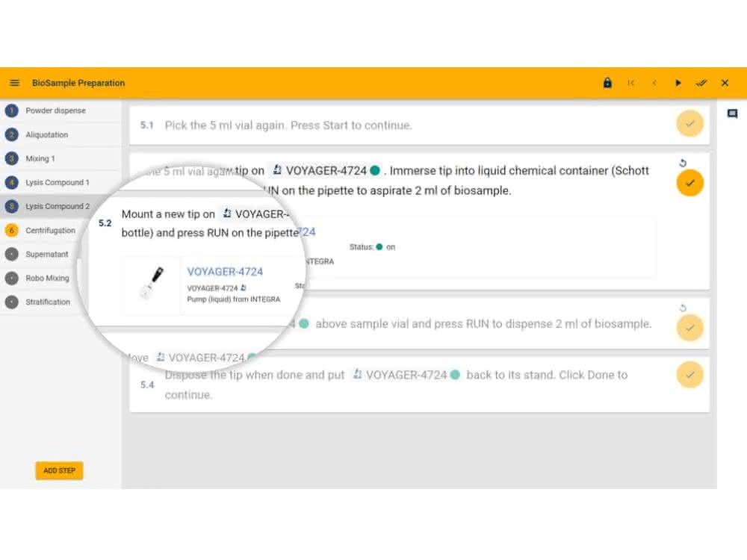747x560 pixels.
Task: Mark substep 5.1 as done
Action: click(689, 124)
